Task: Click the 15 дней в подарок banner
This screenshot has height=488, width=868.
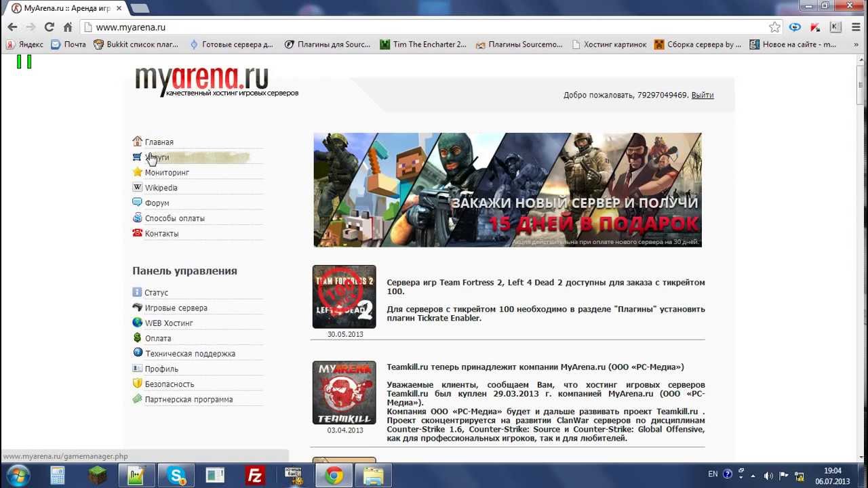Action: click(507, 190)
